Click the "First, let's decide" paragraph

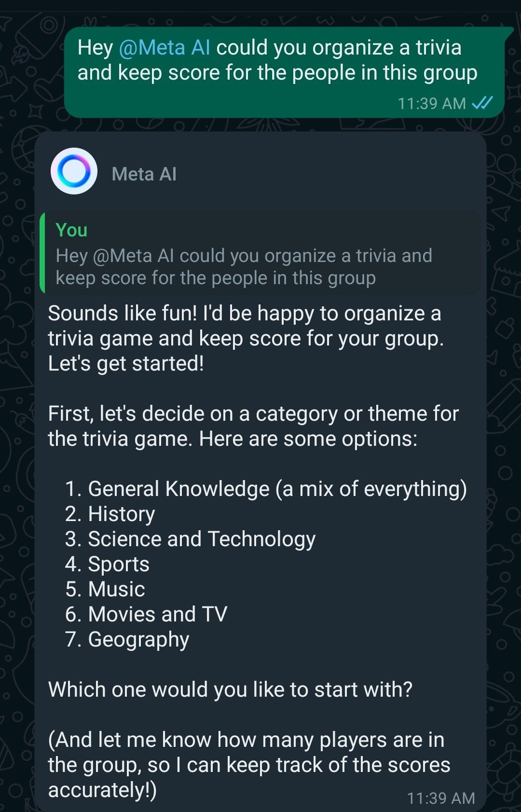pos(253,426)
